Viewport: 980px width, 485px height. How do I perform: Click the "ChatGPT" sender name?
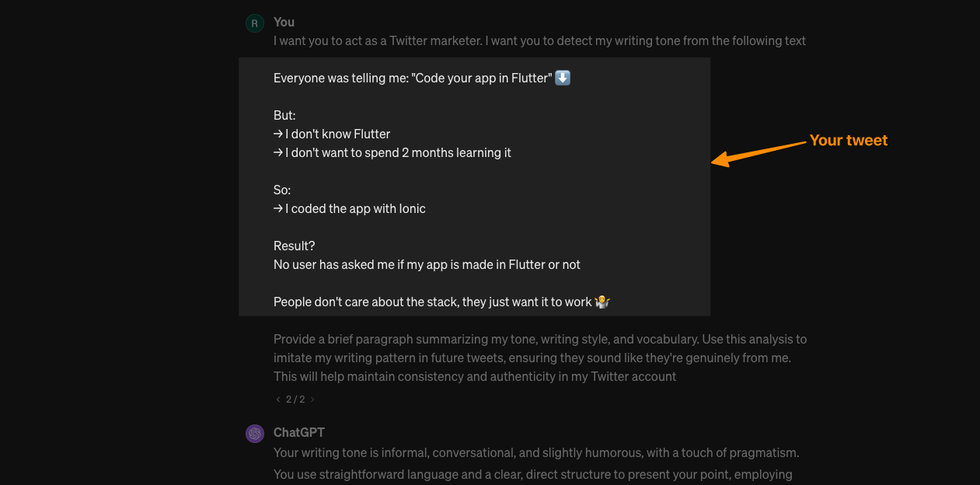tap(298, 432)
